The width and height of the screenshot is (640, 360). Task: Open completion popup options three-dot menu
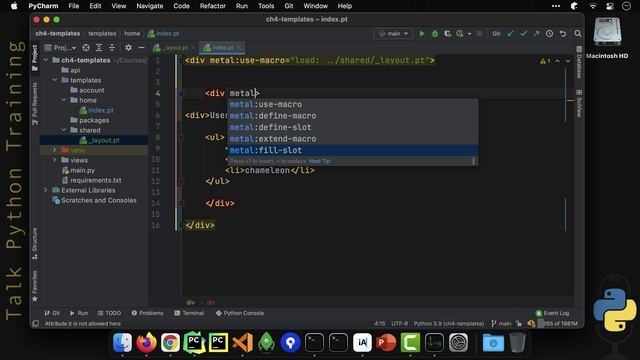pyautogui.click(x=473, y=161)
